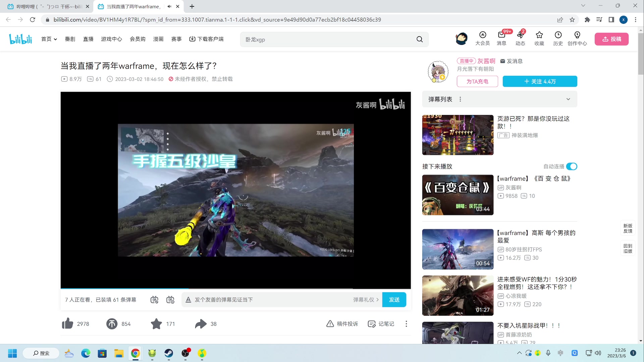The image size is (644, 362).
Task: Click the 关注 4.4万 follow button
Action: (x=540, y=81)
